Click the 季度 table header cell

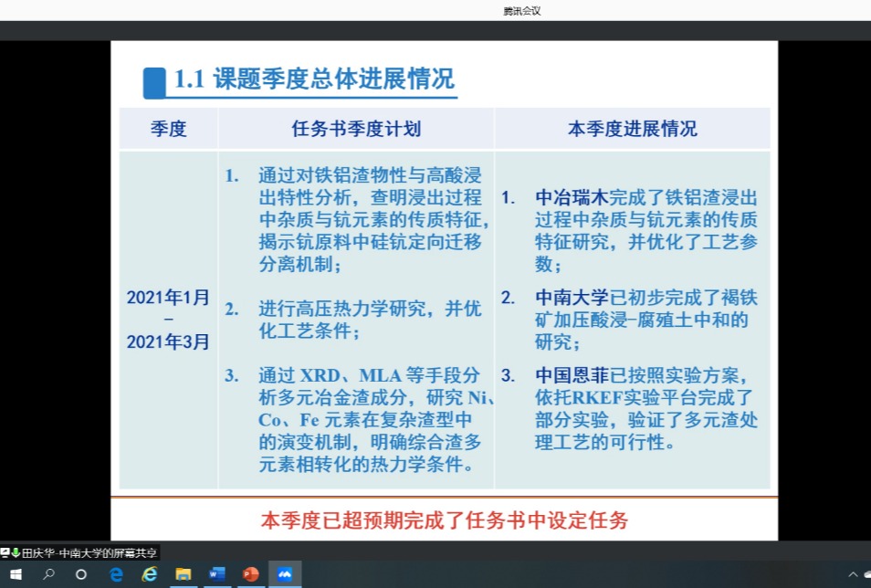tap(169, 129)
